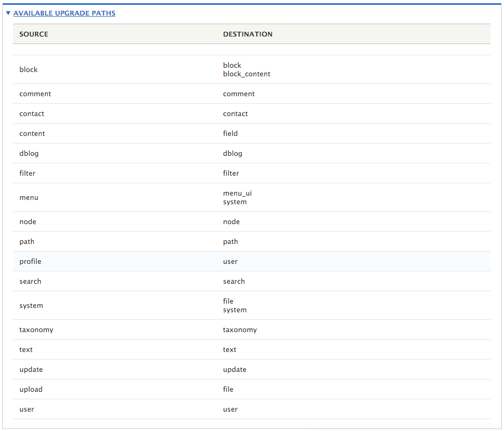The width and height of the screenshot is (504, 431).
Task: Collapse the Available Upgrade Paths triangle
Action: click(9, 13)
